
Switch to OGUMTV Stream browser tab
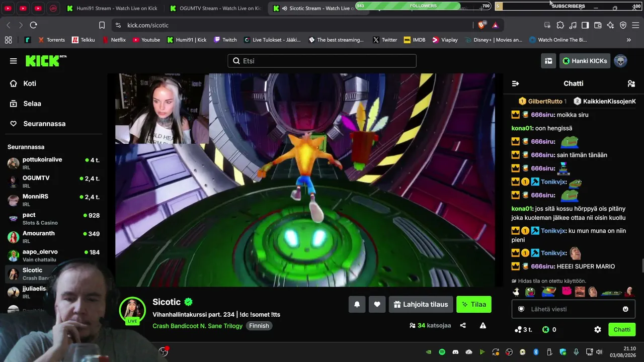[x=215, y=8]
